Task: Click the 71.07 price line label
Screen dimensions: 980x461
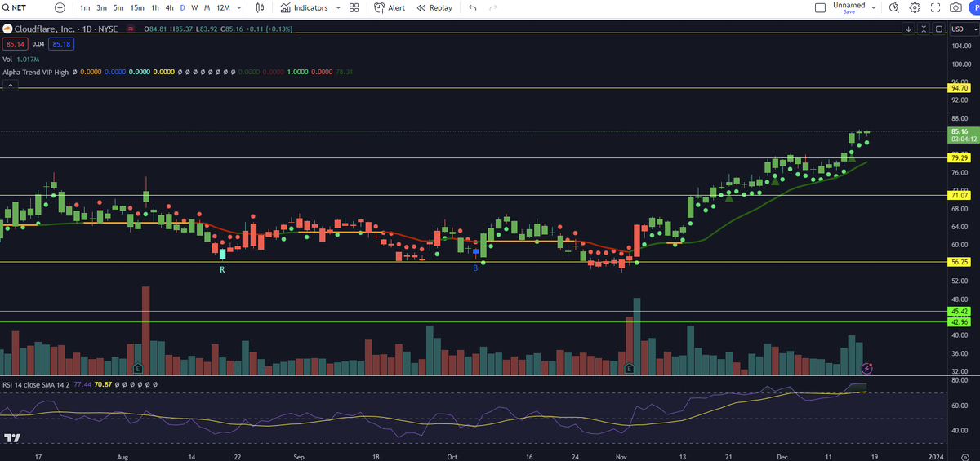Action: (x=959, y=195)
